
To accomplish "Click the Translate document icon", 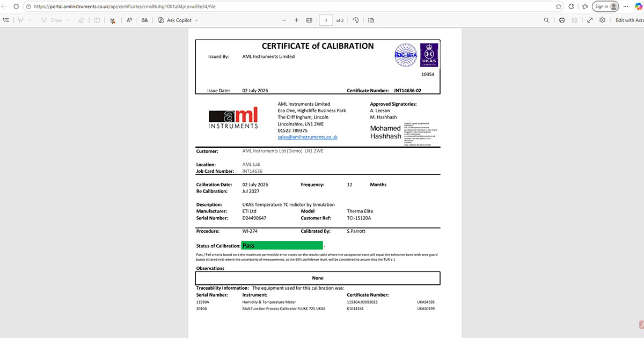I will click(144, 20).
